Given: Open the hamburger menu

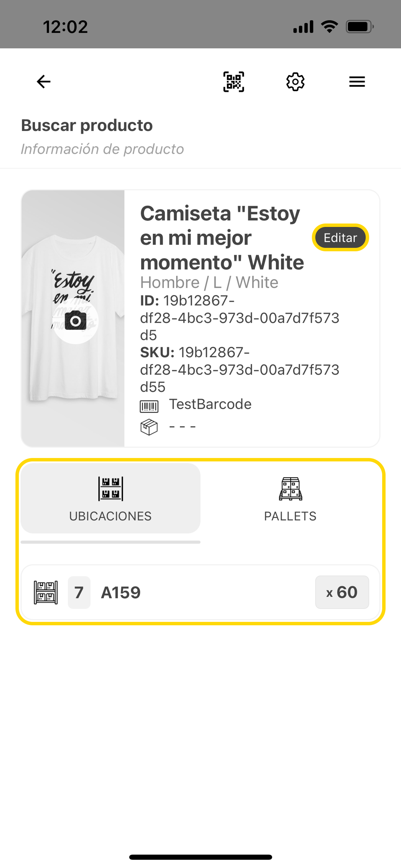Looking at the screenshot, I should pyautogui.click(x=357, y=82).
